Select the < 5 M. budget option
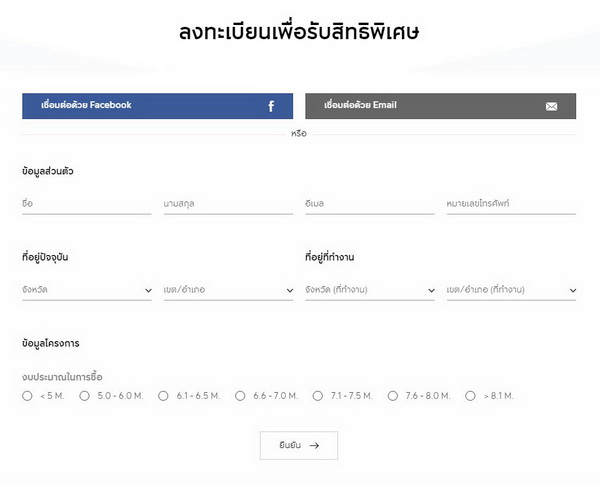Viewport: 600px width, 487px height. (27, 396)
